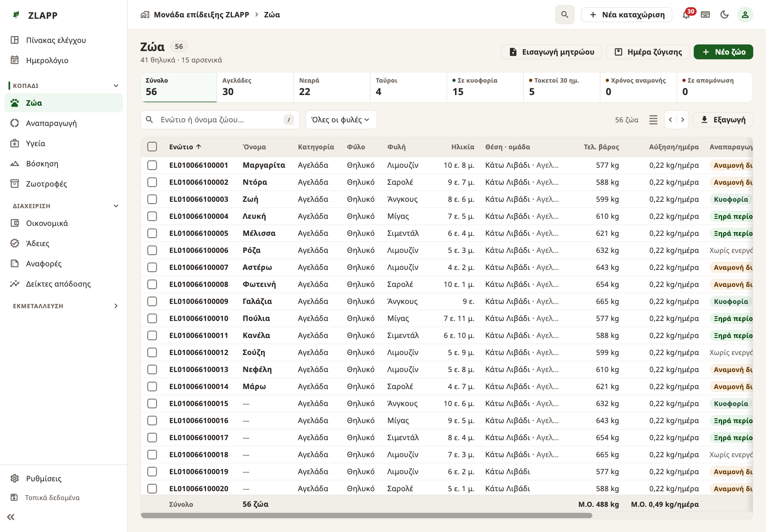Check row EL010066100010 Πούλια
The height and width of the screenshot is (532, 766).
(152, 318)
